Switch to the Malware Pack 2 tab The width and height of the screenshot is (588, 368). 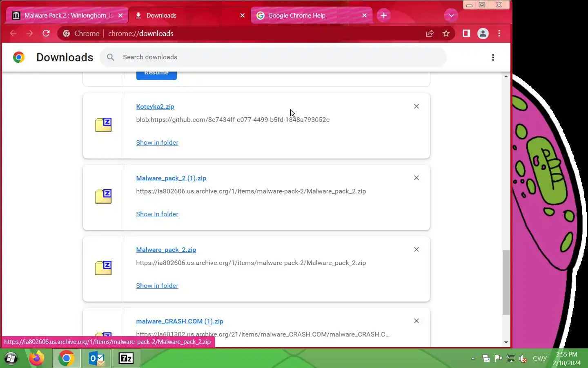(x=67, y=16)
